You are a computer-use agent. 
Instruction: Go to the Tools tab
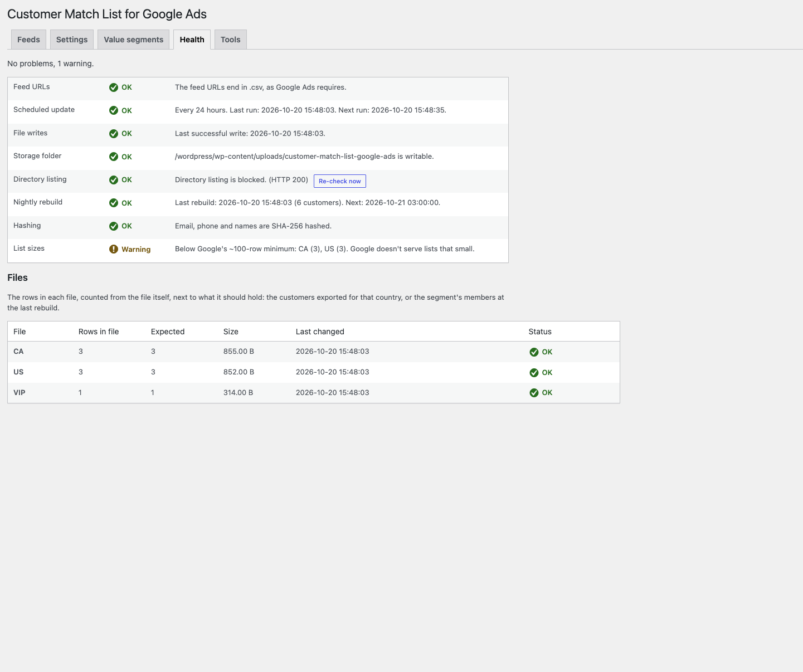[230, 40]
